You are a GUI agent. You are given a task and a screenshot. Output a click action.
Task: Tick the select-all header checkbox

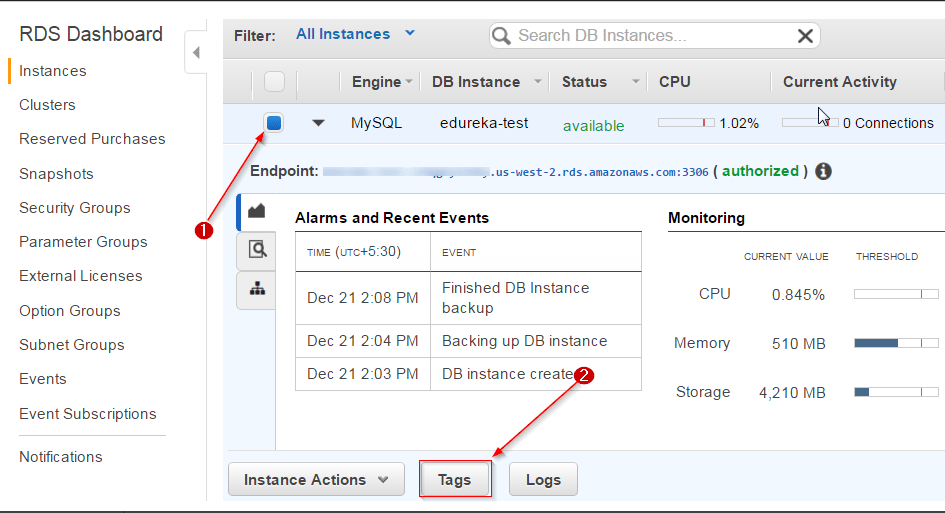point(274,81)
